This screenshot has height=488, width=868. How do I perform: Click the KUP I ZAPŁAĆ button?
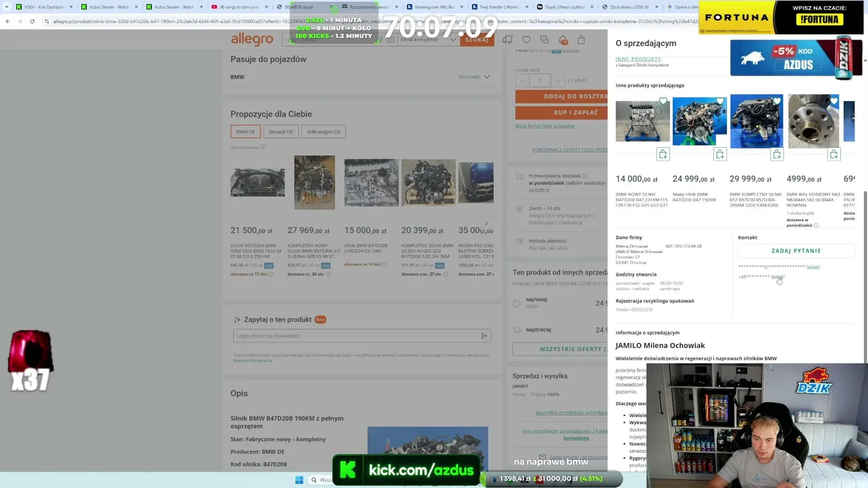point(561,113)
